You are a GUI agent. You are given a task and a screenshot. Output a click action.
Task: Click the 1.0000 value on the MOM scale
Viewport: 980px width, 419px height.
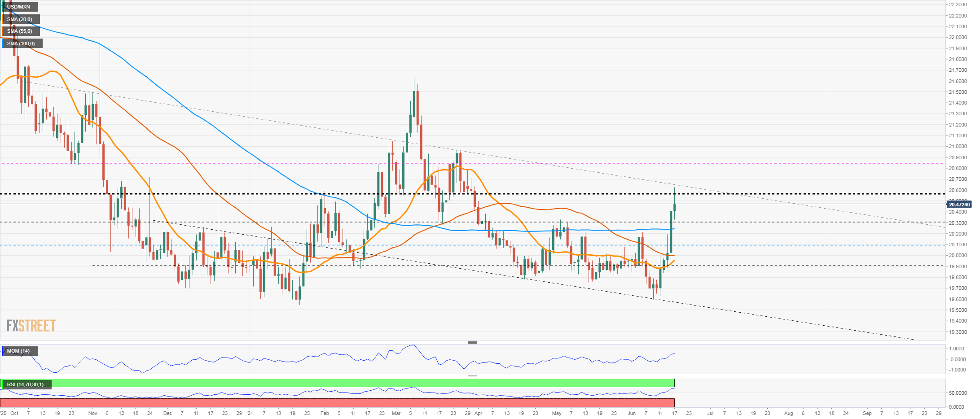tap(956, 349)
